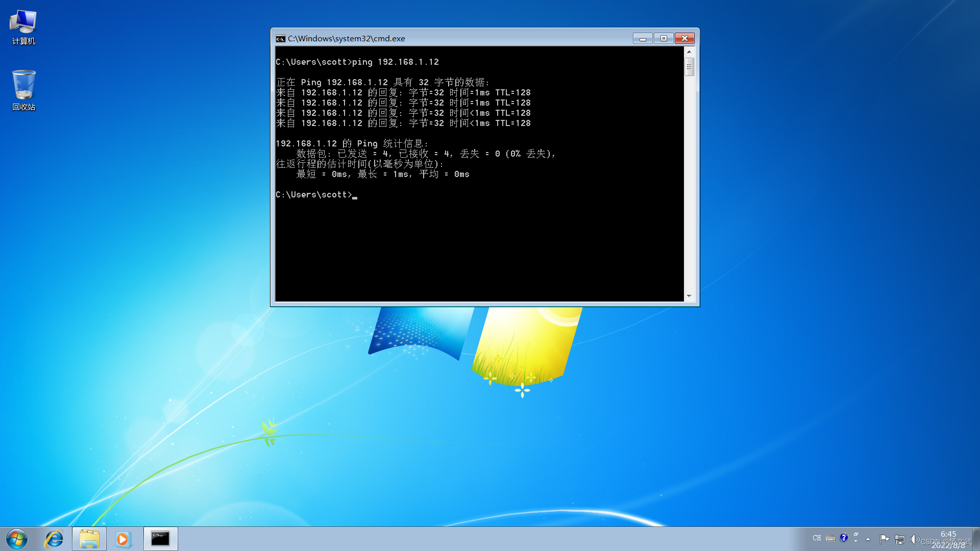Open Windows Explorer folder on taskbar
The height and width of the screenshot is (551, 980).
(89, 539)
